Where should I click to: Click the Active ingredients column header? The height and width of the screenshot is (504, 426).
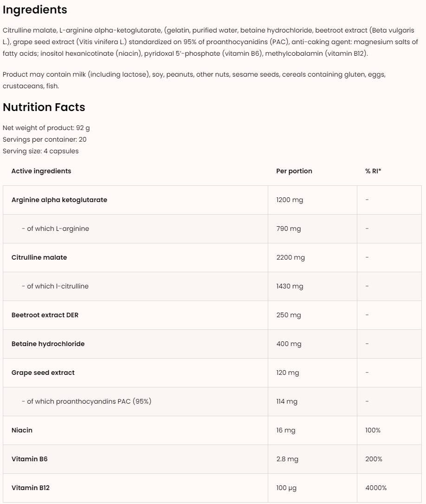tap(41, 171)
